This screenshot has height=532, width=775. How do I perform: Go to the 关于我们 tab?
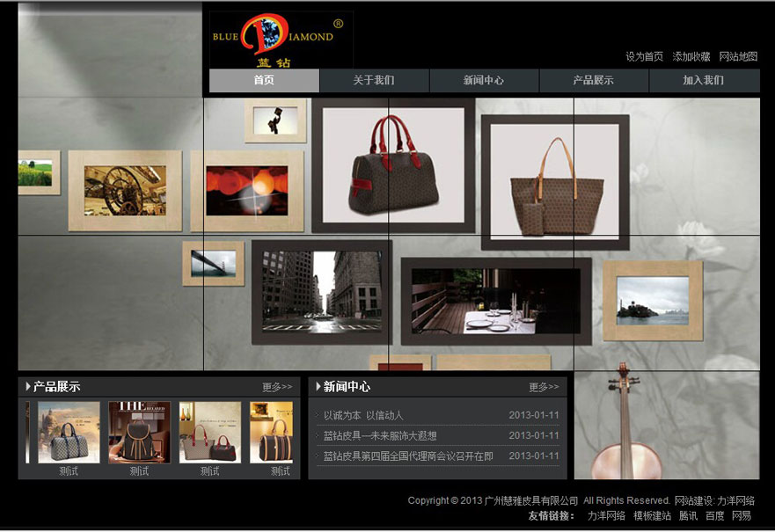374,81
